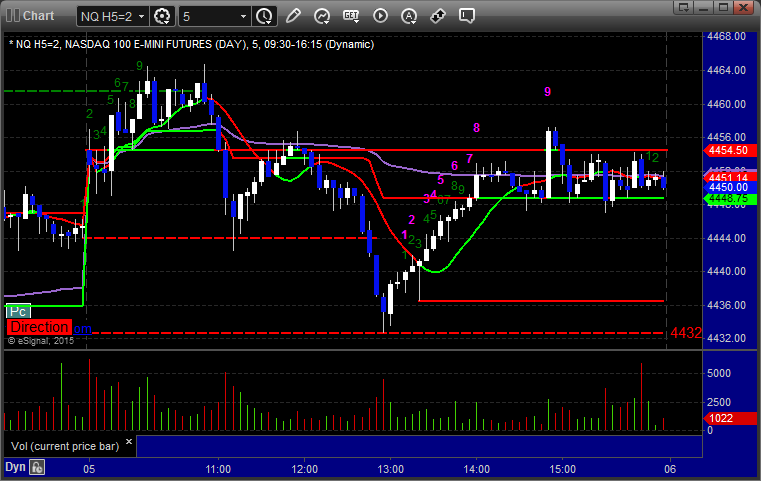761x481 pixels.
Task: Select the 4451.14 red price tag
Action: click(729, 177)
